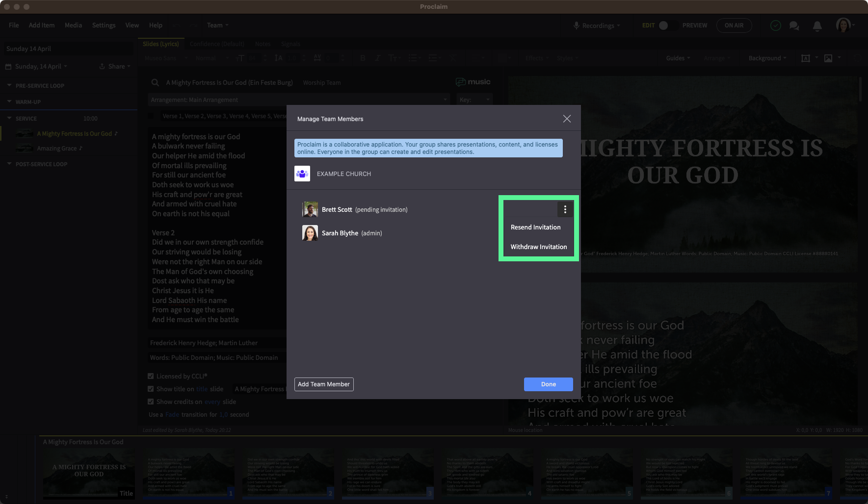Open the Museo Sans font dropdown
This screenshot has width=868, height=504.
166,58
